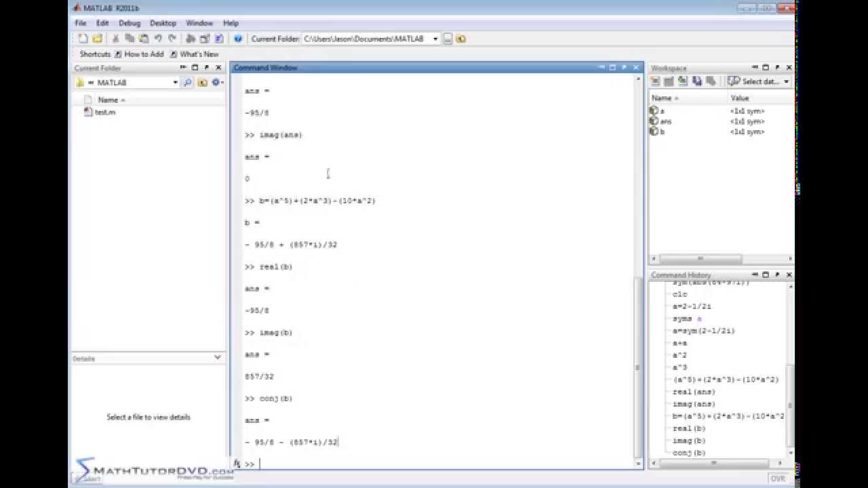Select variable a in Workspace
868x488 pixels.
coord(657,111)
